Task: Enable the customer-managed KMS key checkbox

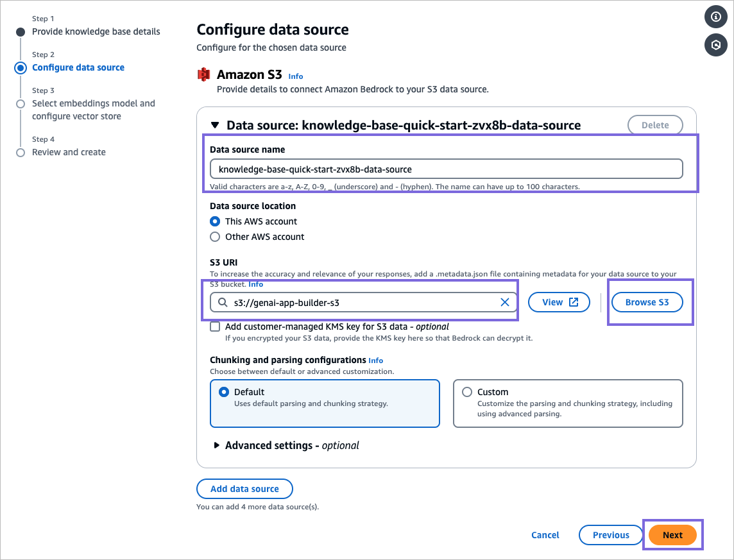Action: coord(216,327)
